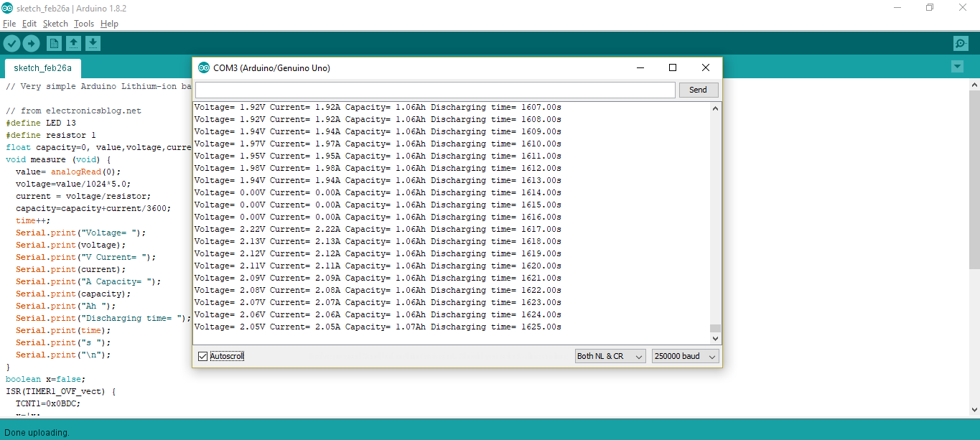
Task: Click the editor vertical scrollbar up arrow
Action: tap(974, 85)
